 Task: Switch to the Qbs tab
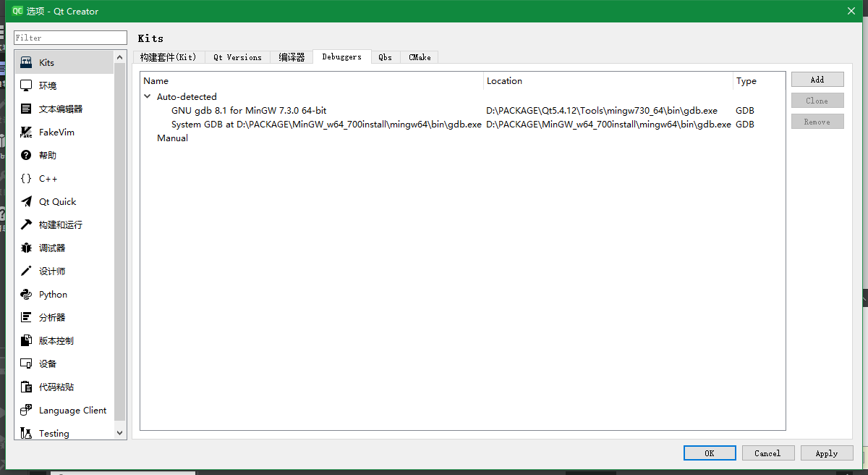[x=385, y=57]
